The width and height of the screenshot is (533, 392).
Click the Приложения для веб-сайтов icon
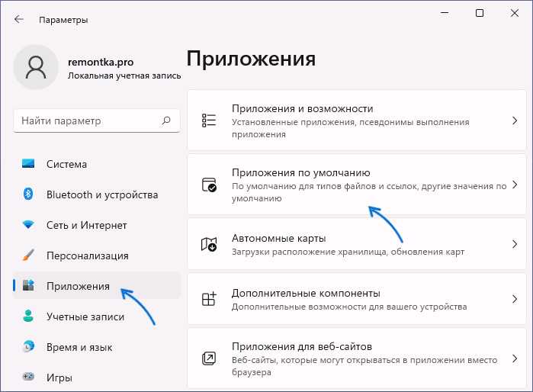coord(209,358)
